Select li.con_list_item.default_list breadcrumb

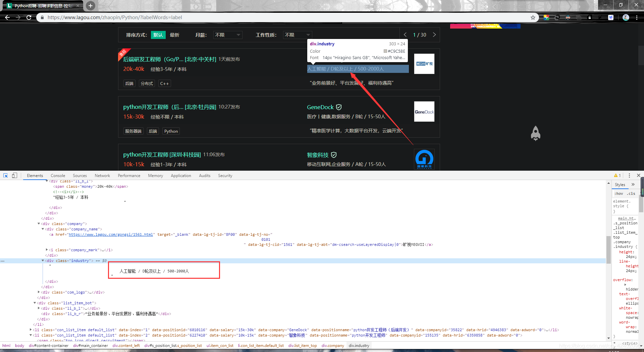[x=261, y=346]
